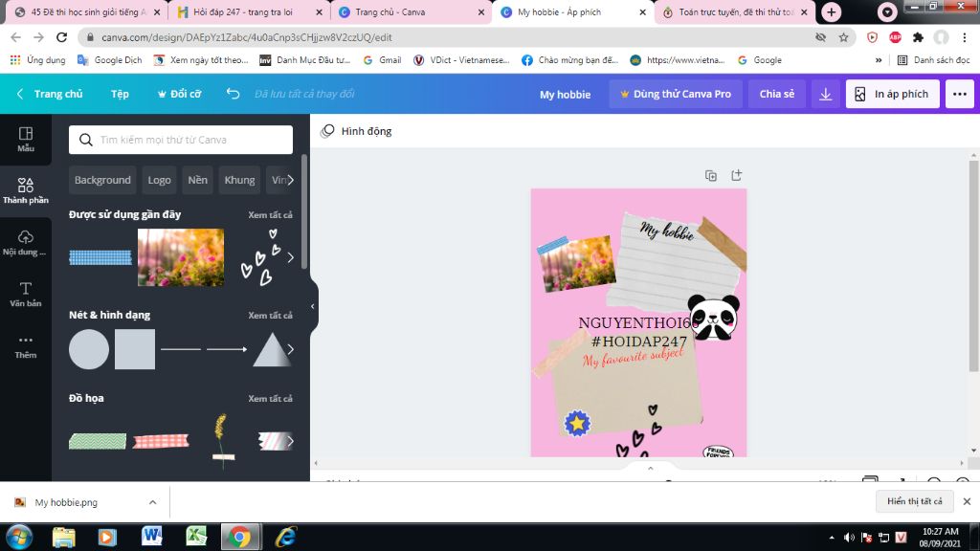Click the Logo category chip
The image size is (980, 551).
pos(160,180)
